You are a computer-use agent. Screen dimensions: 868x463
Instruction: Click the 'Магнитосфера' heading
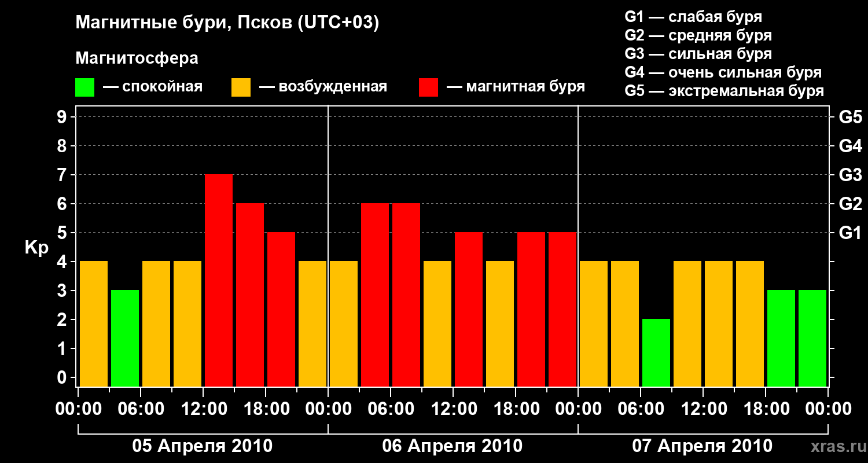(137, 58)
